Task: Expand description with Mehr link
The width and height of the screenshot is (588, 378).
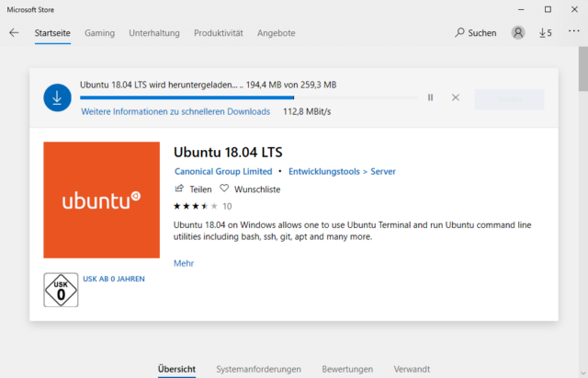Action: [183, 263]
